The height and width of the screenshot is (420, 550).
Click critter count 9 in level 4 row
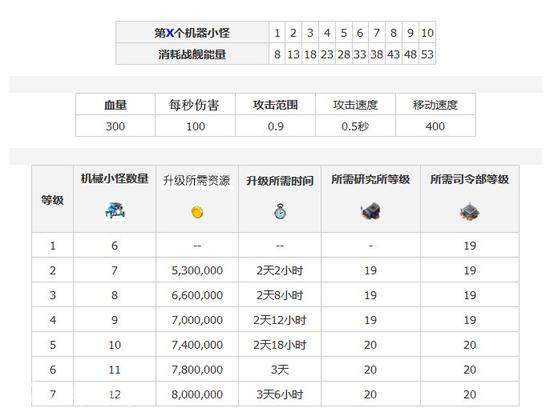pyautogui.click(x=115, y=320)
